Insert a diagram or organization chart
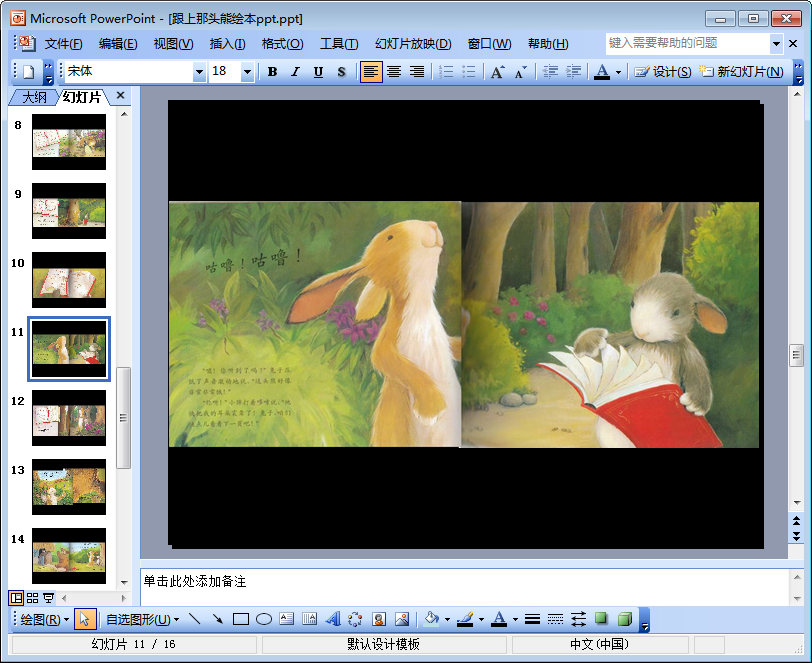Image resolution: width=812 pixels, height=663 pixels. point(355,619)
